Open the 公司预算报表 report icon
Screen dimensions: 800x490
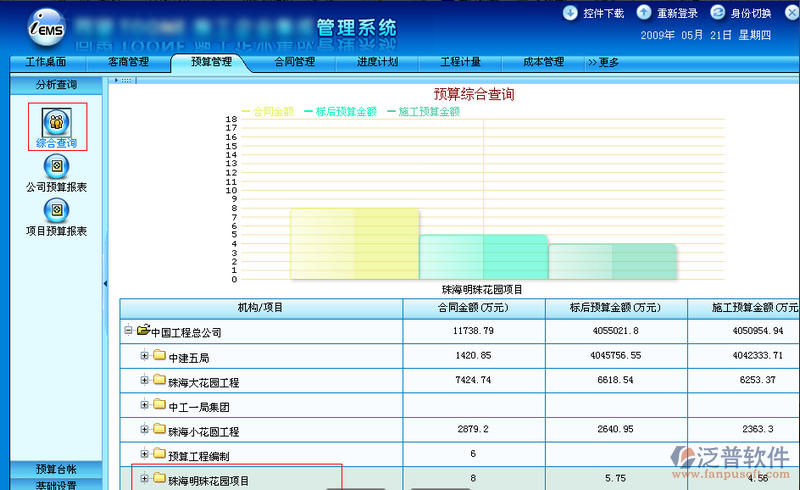[x=56, y=165]
